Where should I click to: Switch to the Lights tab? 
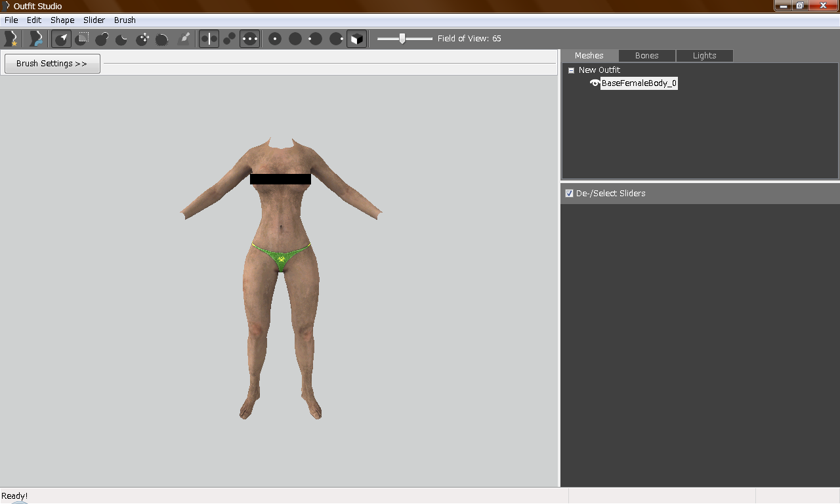pyautogui.click(x=704, y=56)
